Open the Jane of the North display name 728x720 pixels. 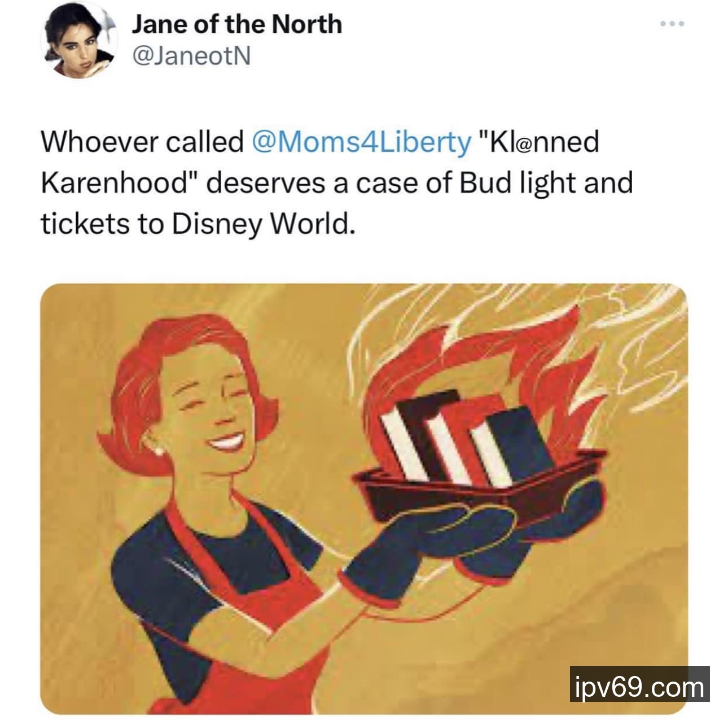(x=237, y=24)
